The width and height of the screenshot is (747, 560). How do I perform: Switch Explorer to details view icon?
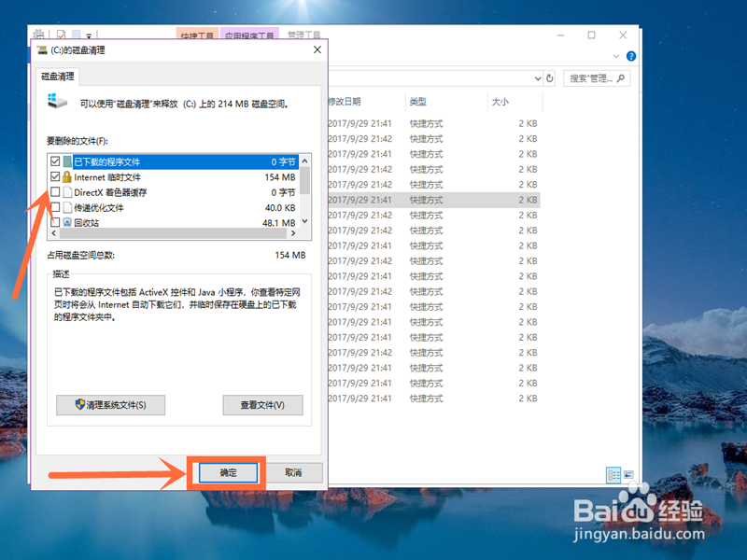613,475
